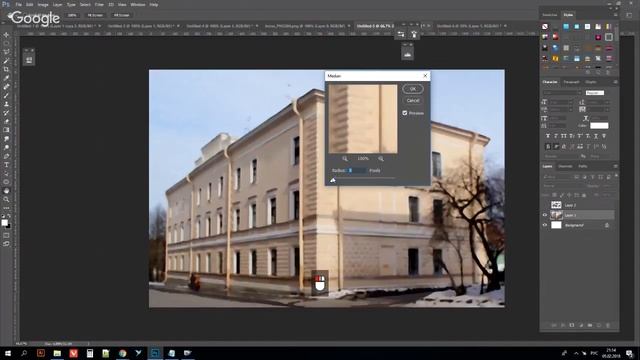Select the Move tool
This screenshot has width=640, height=360.
(x=6, y=35)
